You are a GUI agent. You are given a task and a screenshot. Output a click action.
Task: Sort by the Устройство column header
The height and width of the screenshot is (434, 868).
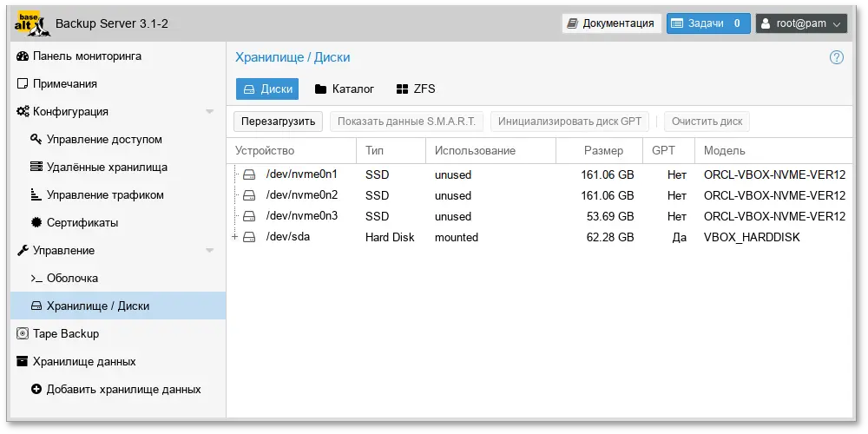tap(291, 150)
